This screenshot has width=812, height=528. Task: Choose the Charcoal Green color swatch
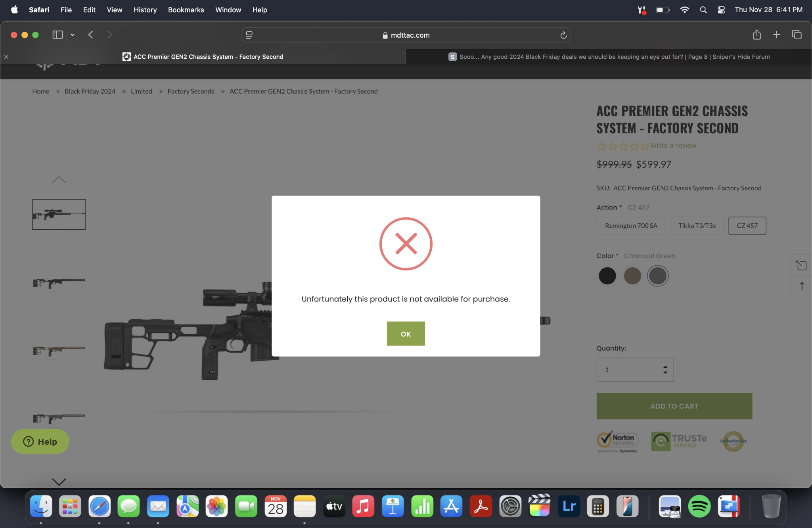tap(658, 276)
